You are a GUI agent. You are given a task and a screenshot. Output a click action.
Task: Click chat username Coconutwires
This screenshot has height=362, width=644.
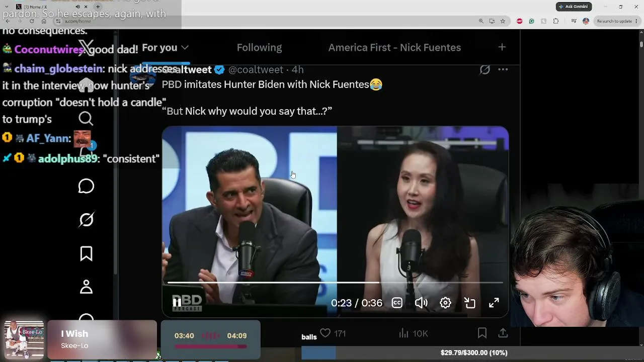coord(49,49)
